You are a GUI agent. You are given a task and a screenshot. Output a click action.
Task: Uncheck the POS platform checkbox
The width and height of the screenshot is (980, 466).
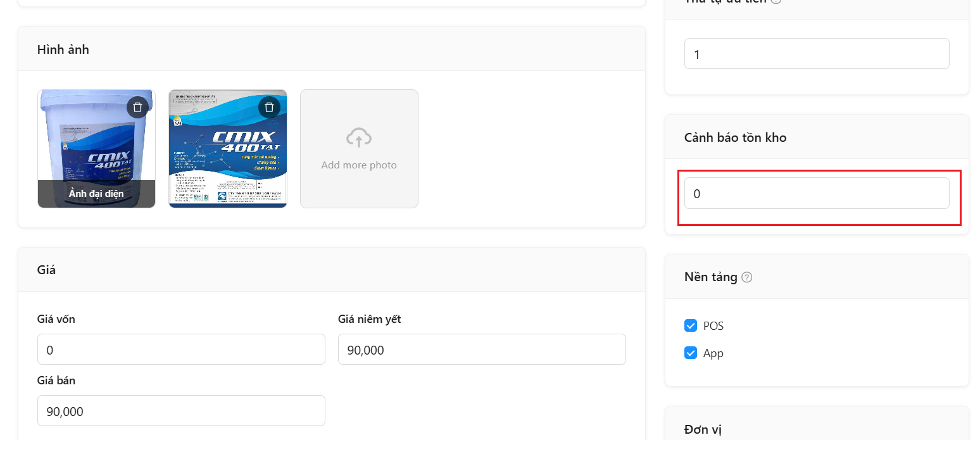691,325
